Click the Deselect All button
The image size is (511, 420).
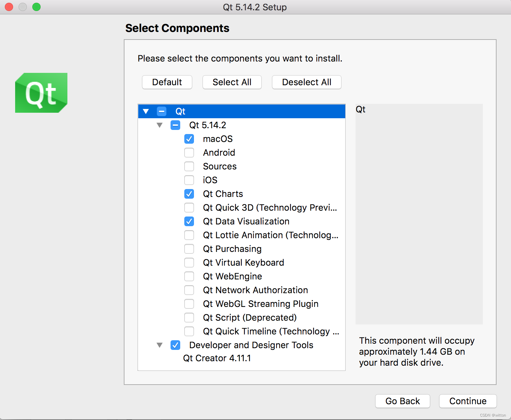pos(307,82)
